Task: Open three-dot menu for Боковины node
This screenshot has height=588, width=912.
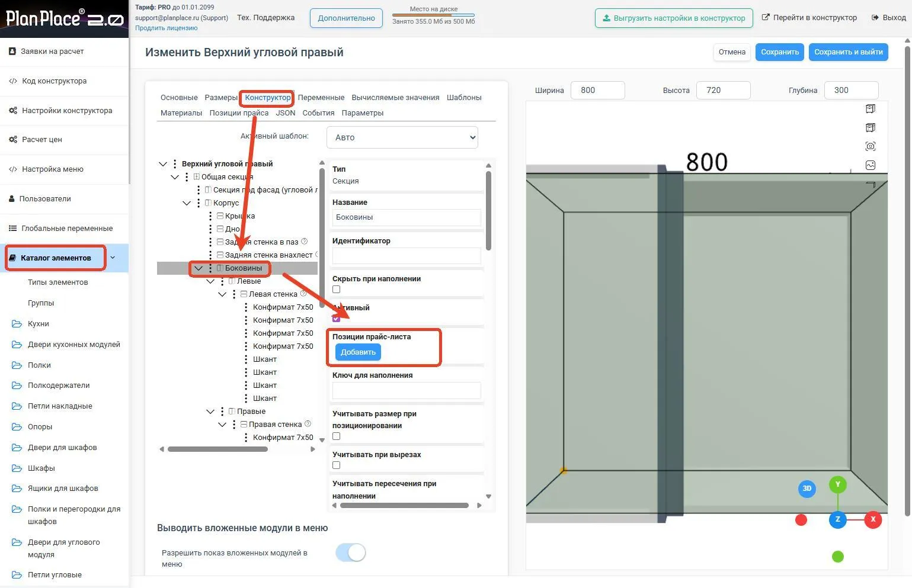Action: 210,268
